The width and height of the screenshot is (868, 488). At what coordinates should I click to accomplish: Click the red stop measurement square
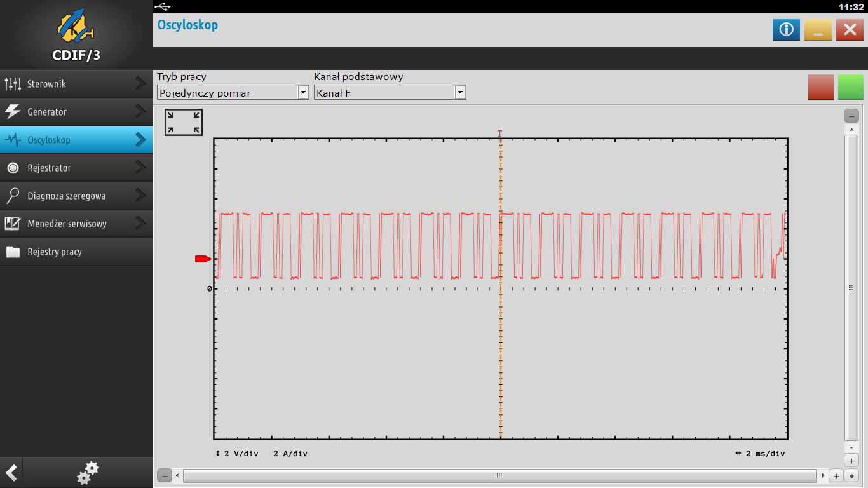pyautogui.click(x=821, y=87)
